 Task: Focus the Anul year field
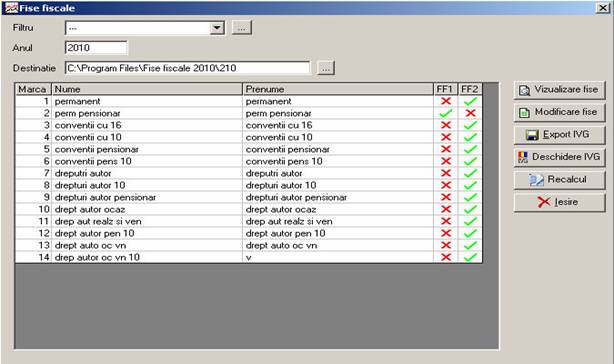(96, 48)
